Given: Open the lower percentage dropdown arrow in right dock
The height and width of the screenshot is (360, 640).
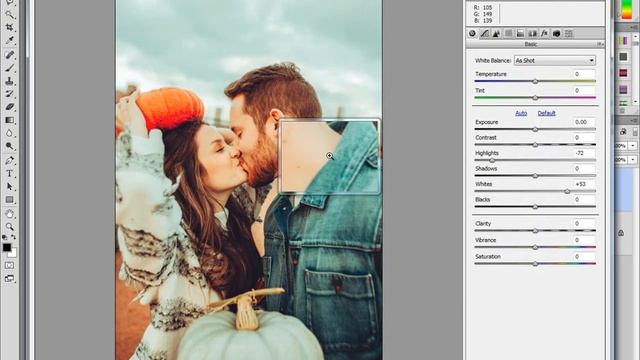Looking at the screenshot, I should tap(633, 160).
